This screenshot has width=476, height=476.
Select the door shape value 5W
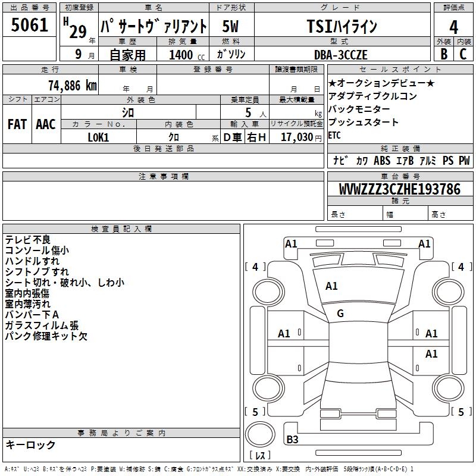point(230,26)
